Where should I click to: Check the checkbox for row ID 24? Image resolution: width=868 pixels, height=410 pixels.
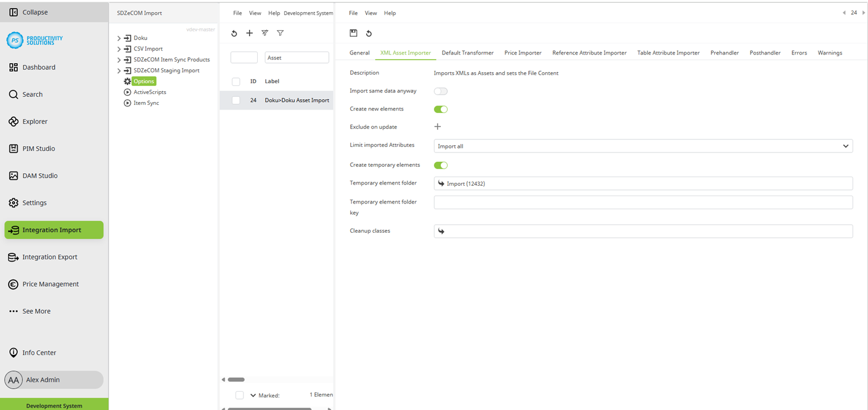click(235, 100)
